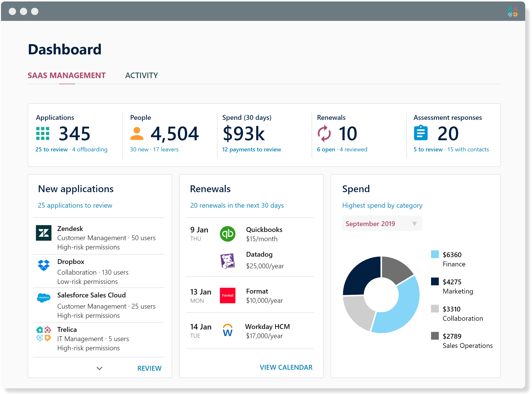
Task: Click the Renewals refresh icon
Action: pyautogui.click(x=324, y=133)
